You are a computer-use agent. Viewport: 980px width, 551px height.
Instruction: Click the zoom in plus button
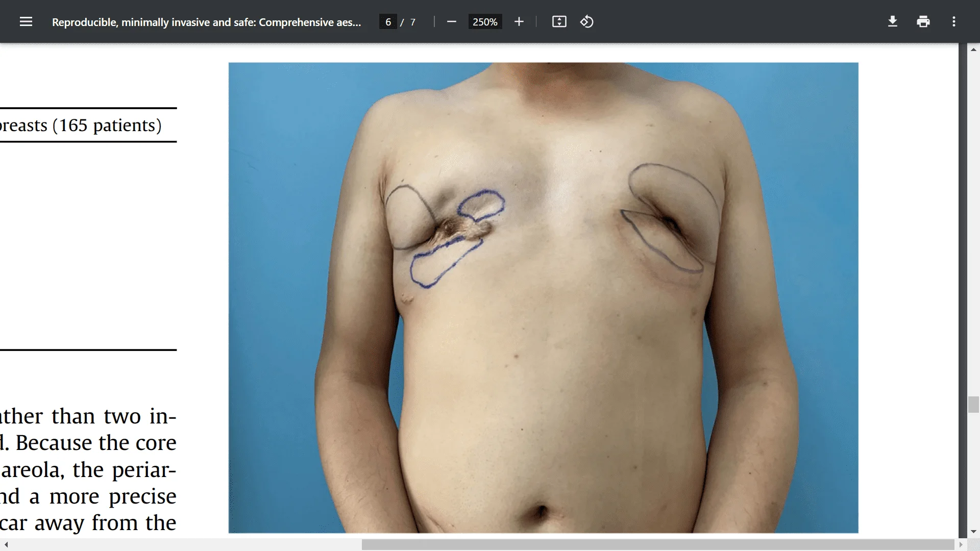[519, 21]
